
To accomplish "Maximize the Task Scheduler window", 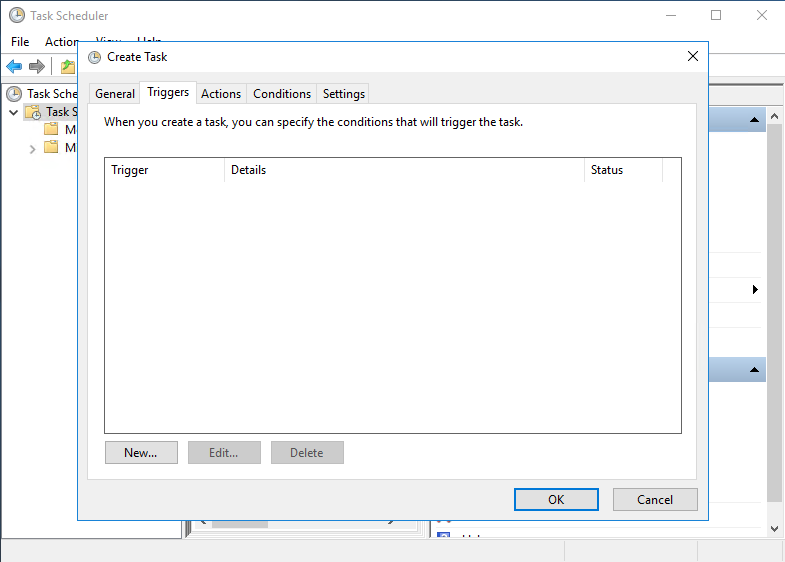I will click(x=716, y=15).
